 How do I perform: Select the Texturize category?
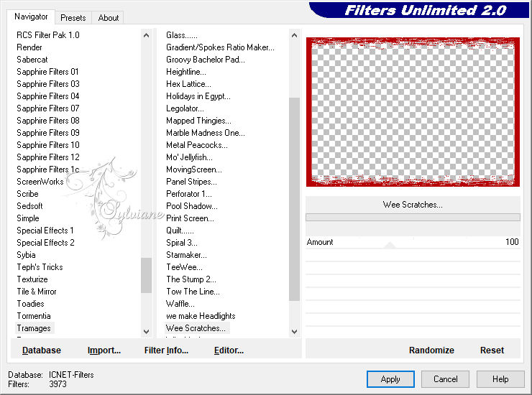point(32,279)
